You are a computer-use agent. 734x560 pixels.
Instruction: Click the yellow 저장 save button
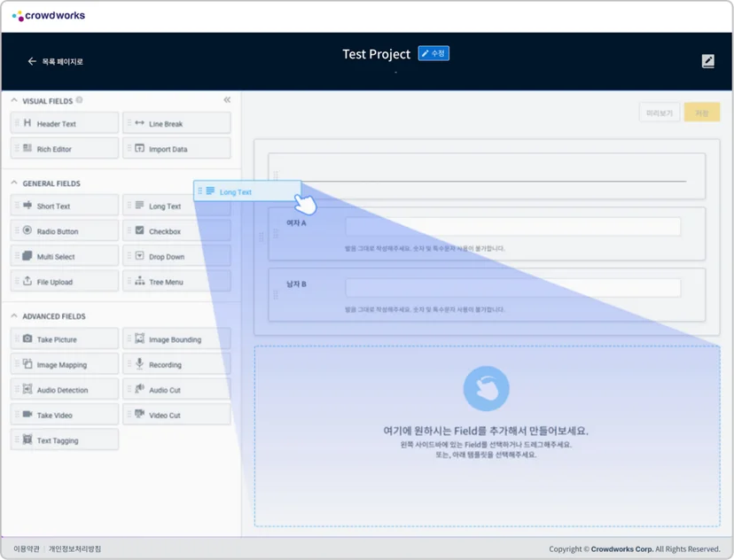coord(702,113)
